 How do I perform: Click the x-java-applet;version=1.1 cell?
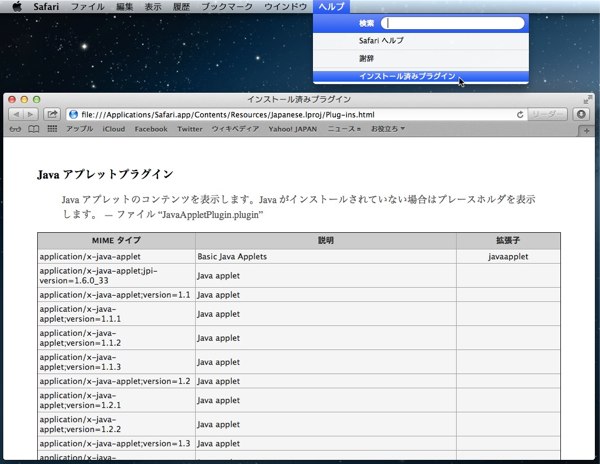(x=116, y=295)
